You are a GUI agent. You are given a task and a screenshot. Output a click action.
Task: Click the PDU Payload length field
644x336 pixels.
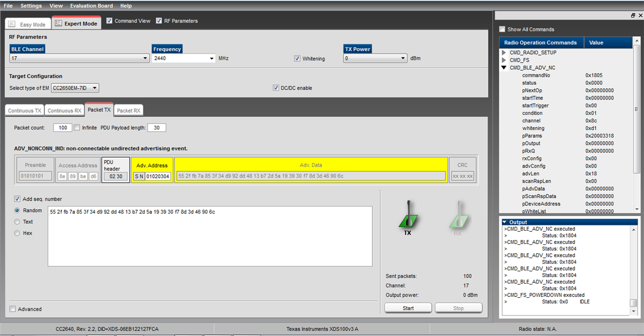(x=157, y=127)
